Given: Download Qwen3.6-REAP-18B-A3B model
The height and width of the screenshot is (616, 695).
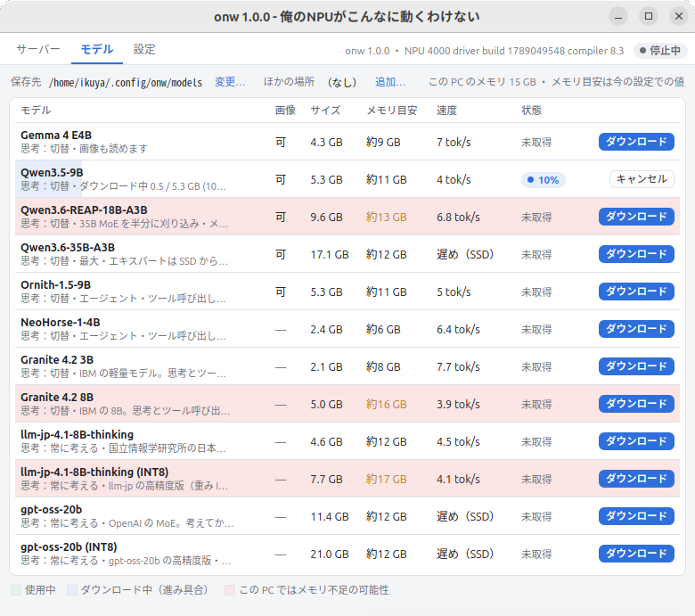Looking at the screenshot, I should point(636,217).
